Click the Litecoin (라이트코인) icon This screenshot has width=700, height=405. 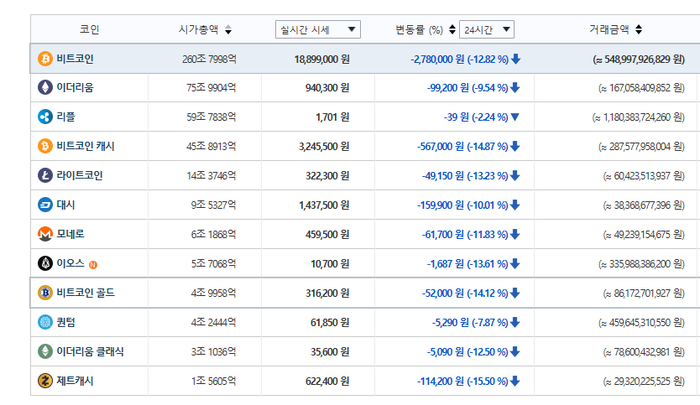[x=45, y=175]
